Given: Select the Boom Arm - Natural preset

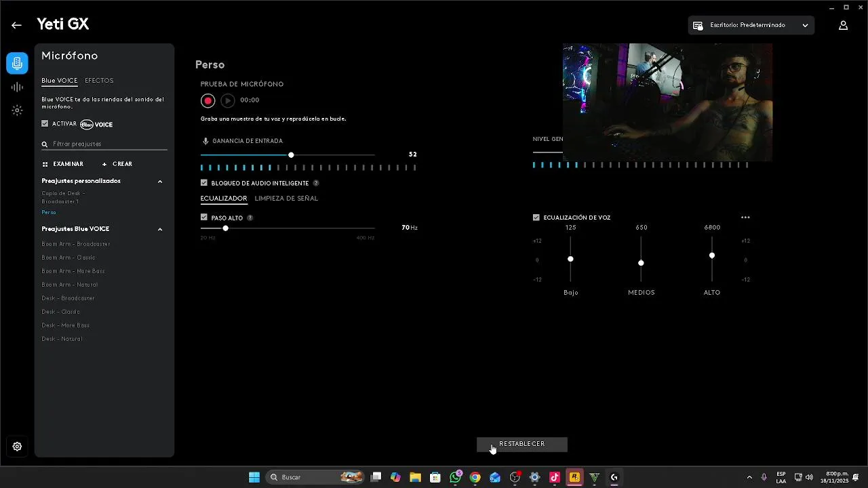Looking at the screenshot, I should (70, 285).
